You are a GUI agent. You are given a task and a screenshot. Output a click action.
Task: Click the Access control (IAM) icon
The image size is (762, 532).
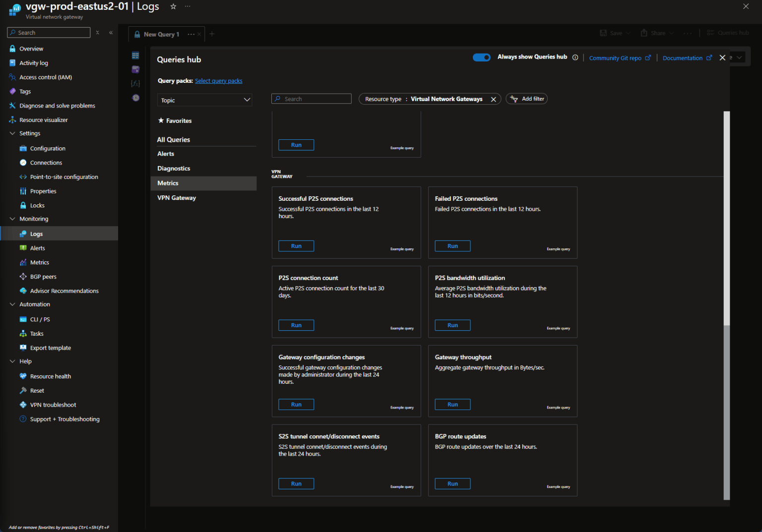coord(12,77)
